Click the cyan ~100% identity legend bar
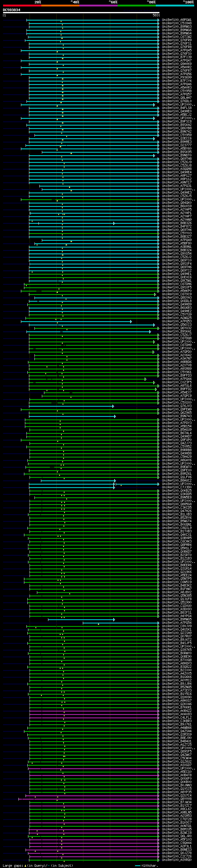The width and height of the screenshot is (197, 868). click(175, 6)
